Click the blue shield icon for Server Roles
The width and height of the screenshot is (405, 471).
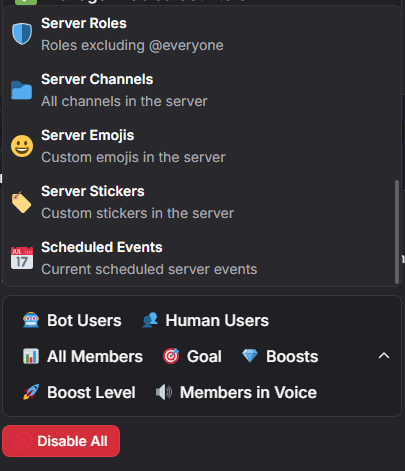[22, 34]
